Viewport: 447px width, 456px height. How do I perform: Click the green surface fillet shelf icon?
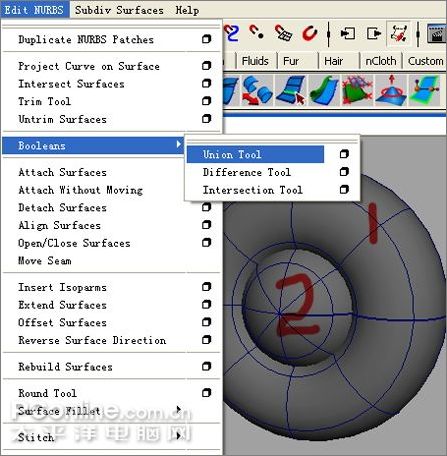click(x=324, y=90)
